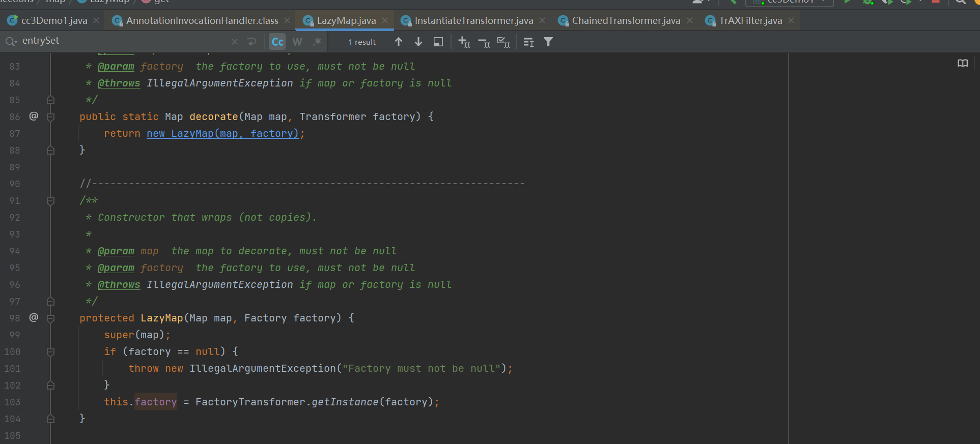Click @param tag on line 83
This screenshot has height=444, width=980.
116,66
